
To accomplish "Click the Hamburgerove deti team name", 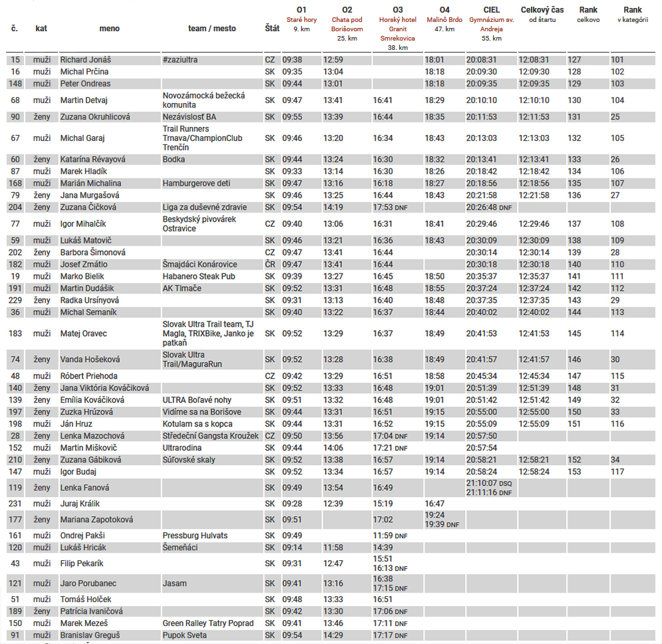I will (x=196, y=184).
